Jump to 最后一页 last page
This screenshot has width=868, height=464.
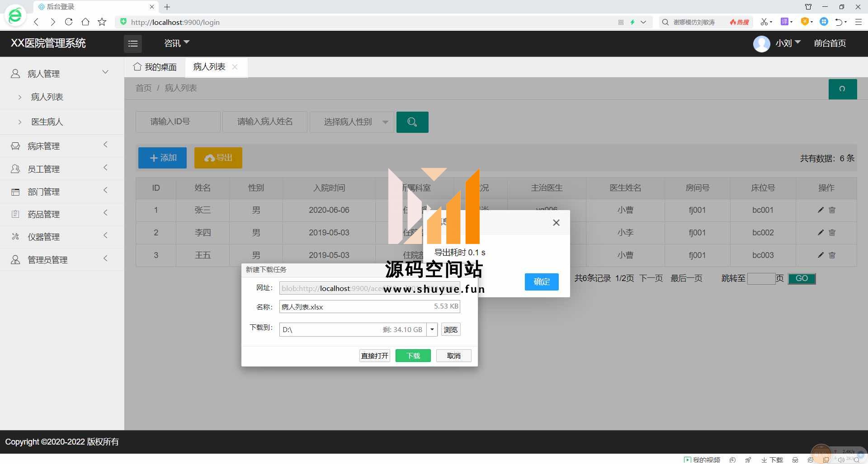pos(686,278)
